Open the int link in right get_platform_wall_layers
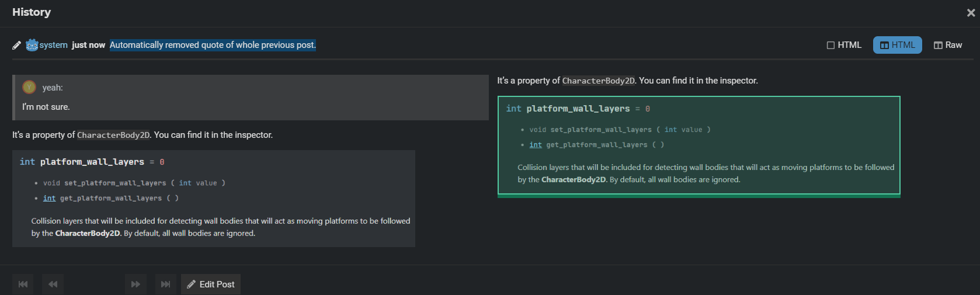 click(536, 145)
